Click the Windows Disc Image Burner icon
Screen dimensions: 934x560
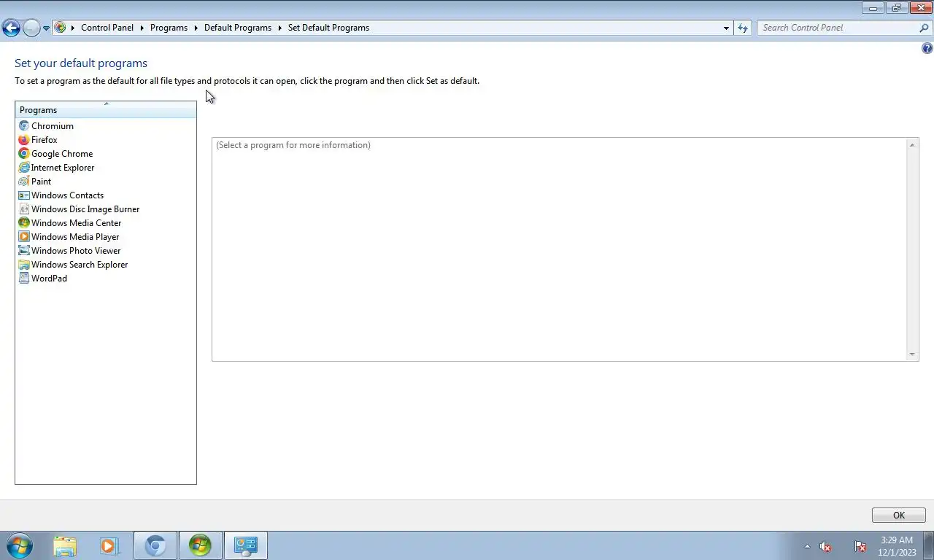coord(24,209)
